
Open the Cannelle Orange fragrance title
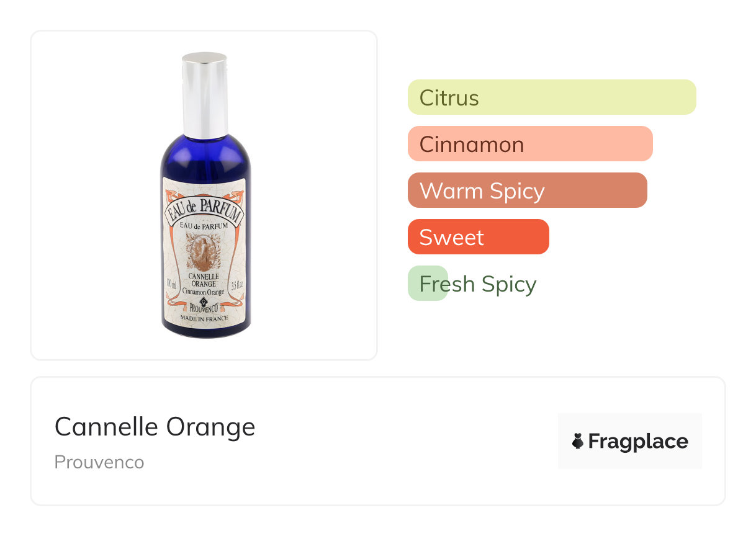(x=155, y=427)
